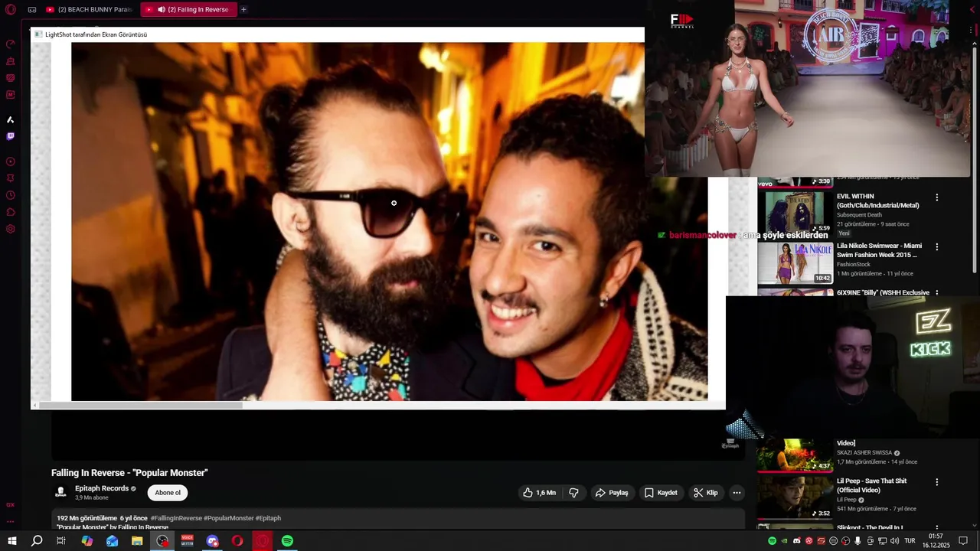Launch Copilot from the taskbar
Image resolution: width=980 pixels, height=551 pixels.
87,541
